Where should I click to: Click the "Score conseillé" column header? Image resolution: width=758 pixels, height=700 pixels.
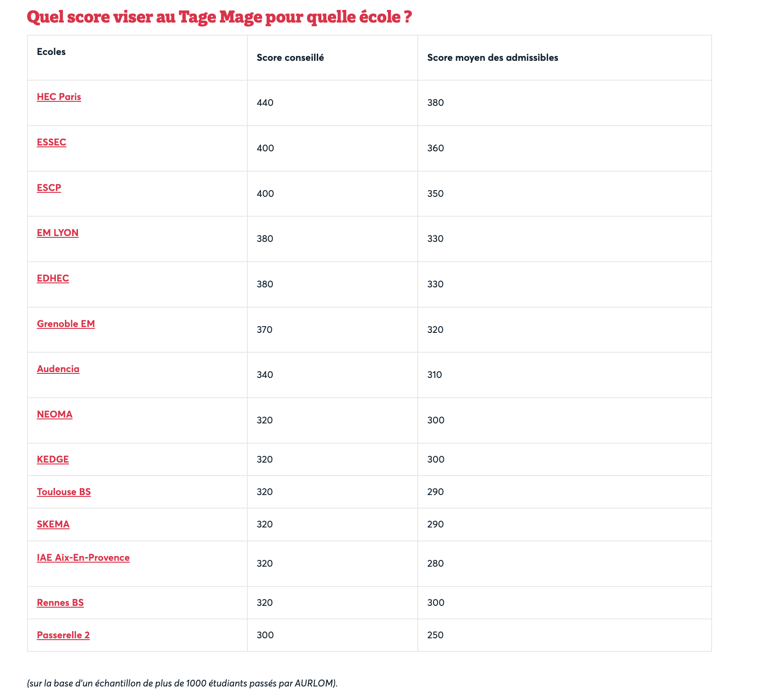click(x=290, y=58)
